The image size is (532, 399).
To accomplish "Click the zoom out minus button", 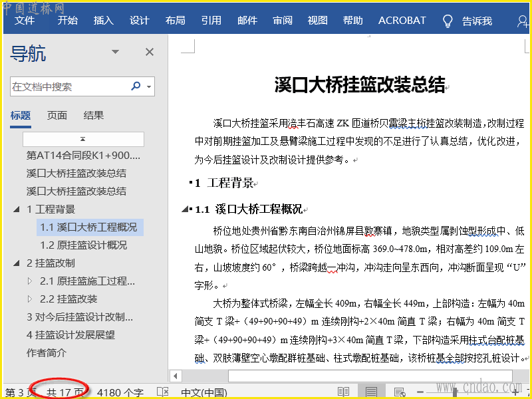I will tap(420, 392).
